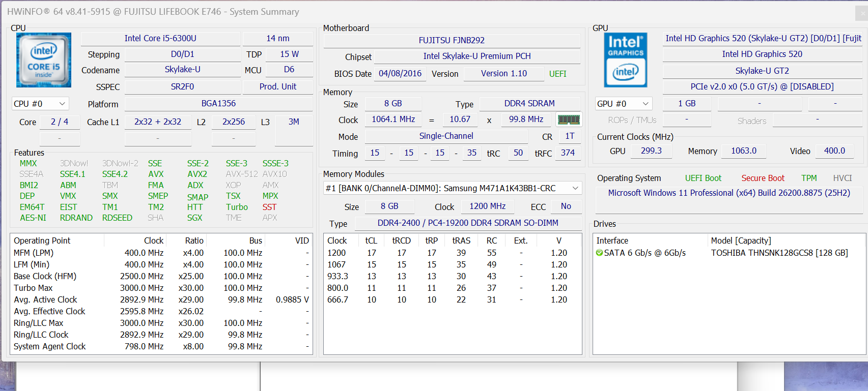Click the Prod. Unit field
Screen dimensions: 868x391
278,87
